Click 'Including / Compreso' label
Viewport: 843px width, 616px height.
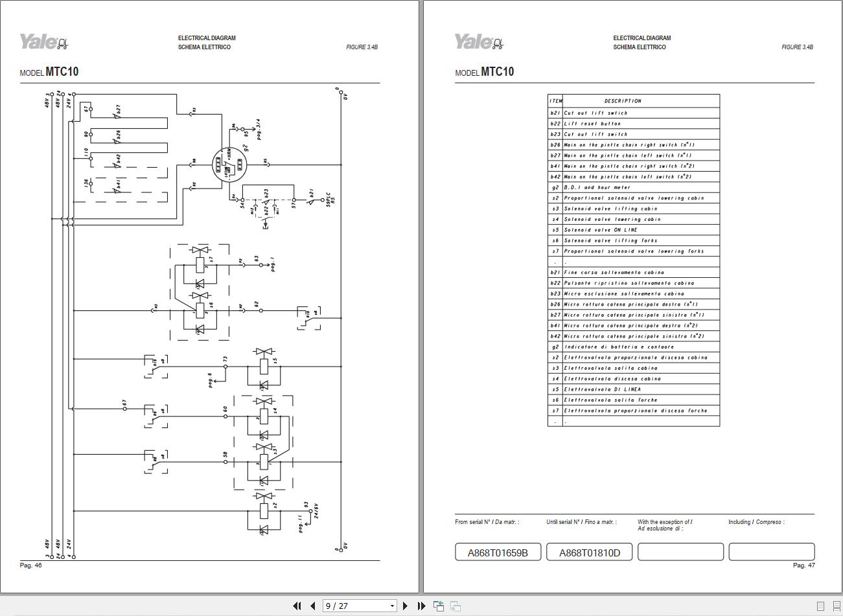(756, 522)
